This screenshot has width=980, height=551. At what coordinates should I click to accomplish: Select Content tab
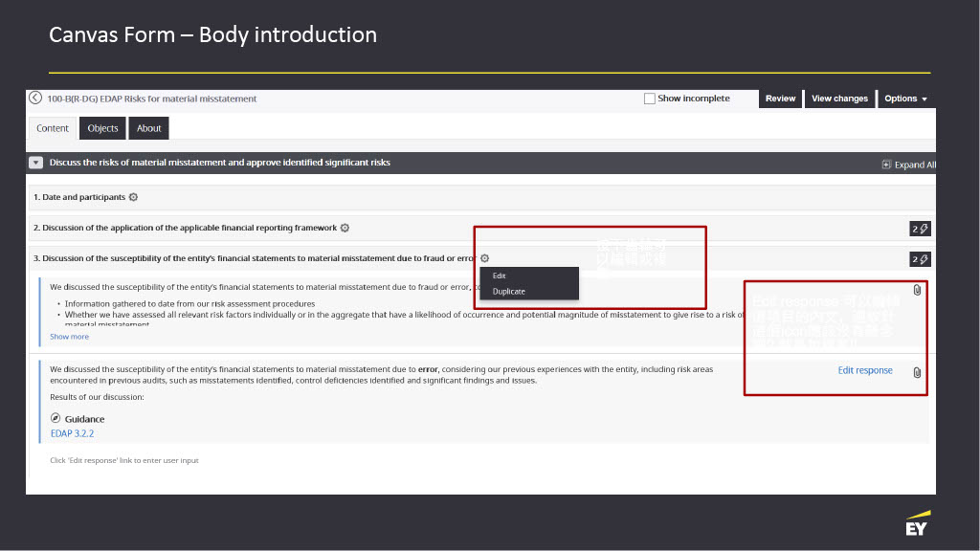pos(53,128)
